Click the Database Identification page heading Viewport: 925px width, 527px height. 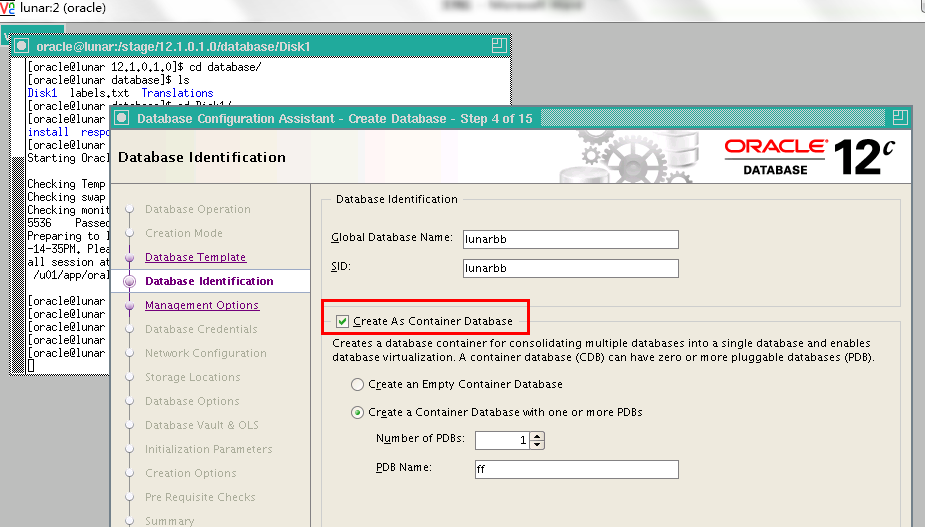point(202,158)
